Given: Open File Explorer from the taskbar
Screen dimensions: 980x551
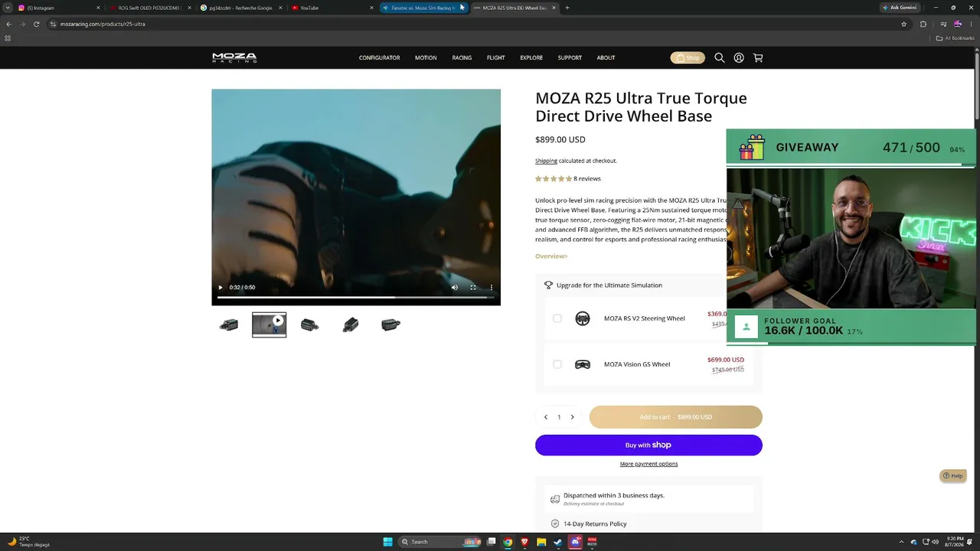Looking at the screenshot, I should coord(541,542).
